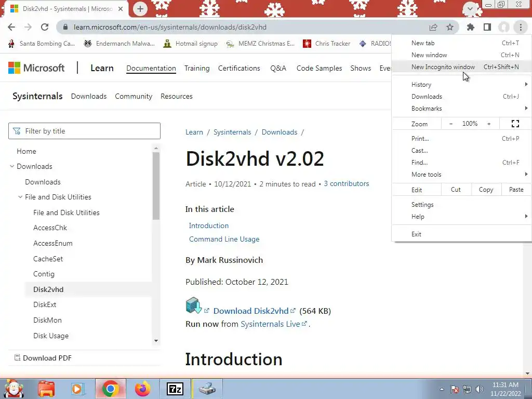Expand the Bookmarks submenu
532x399 pixels.
[x=461, y=109]
